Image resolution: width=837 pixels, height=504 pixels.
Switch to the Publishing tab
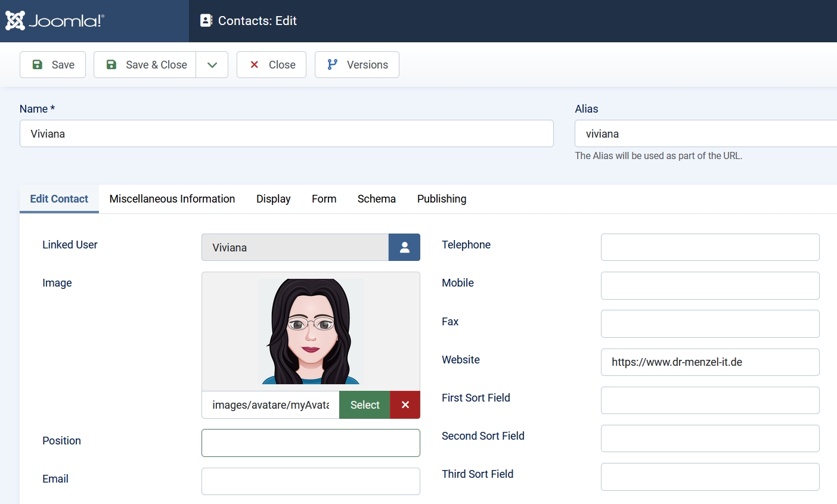click(x=441, y=198)
